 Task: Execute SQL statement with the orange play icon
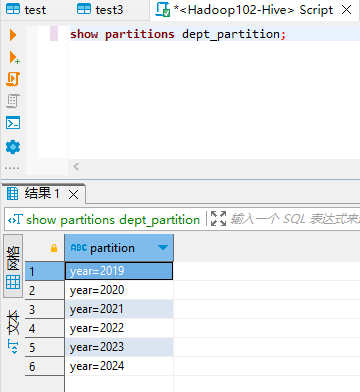(13, 35)
